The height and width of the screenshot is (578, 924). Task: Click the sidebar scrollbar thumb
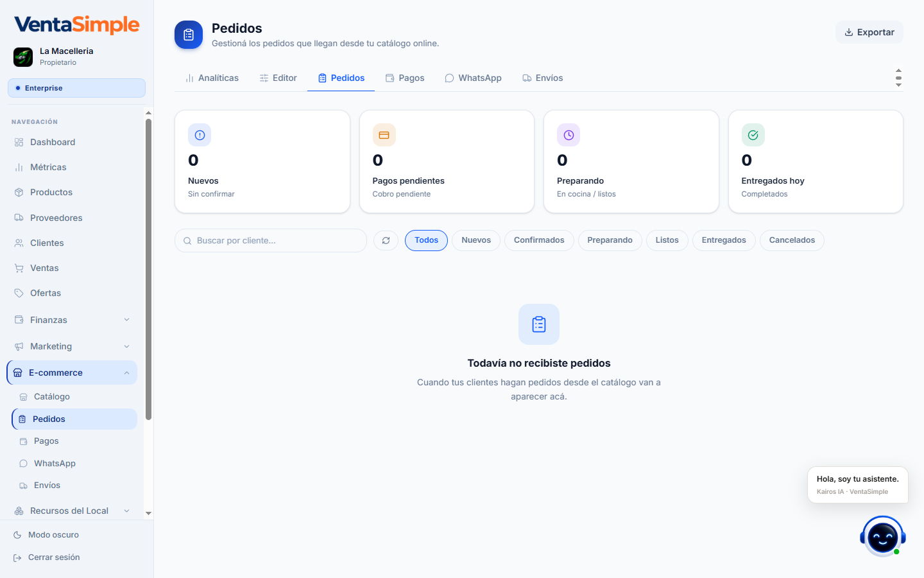click(148, 270)
